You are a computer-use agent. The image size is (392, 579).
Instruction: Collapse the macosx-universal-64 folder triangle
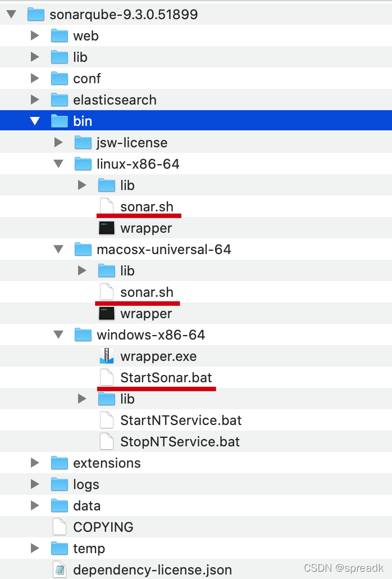[58, 250]
